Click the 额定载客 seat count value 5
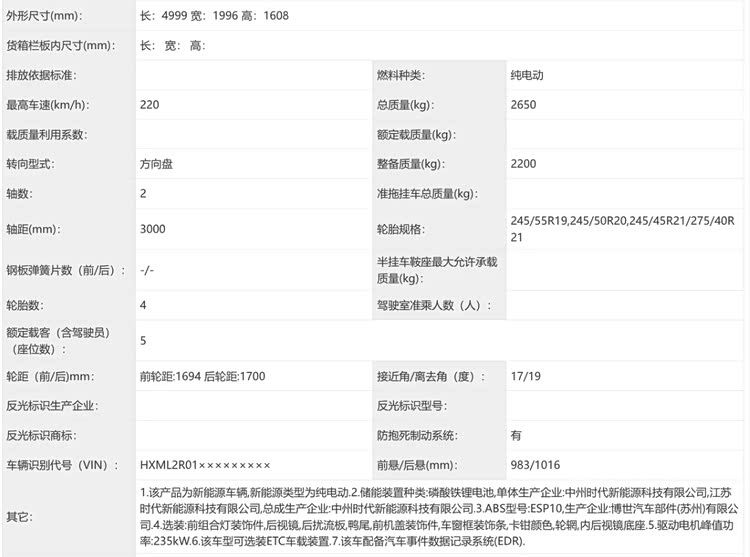The height and width of the screenshot is (557, 750). tap(144, 340)
